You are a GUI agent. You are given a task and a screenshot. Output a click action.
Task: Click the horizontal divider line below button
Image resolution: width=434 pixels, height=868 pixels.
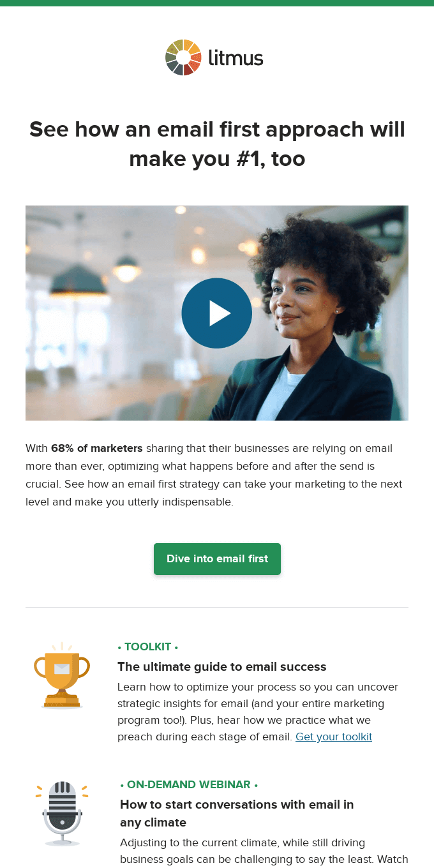tap(217, 607)
